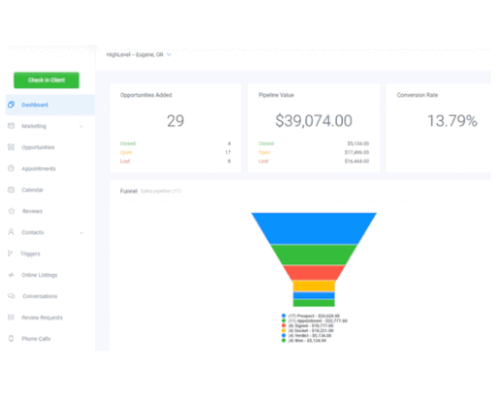Image resolution: width=500 pixels, height=400 pixels.
Task: Click the yellow Docket legend dot
Action: pos(284,330)
